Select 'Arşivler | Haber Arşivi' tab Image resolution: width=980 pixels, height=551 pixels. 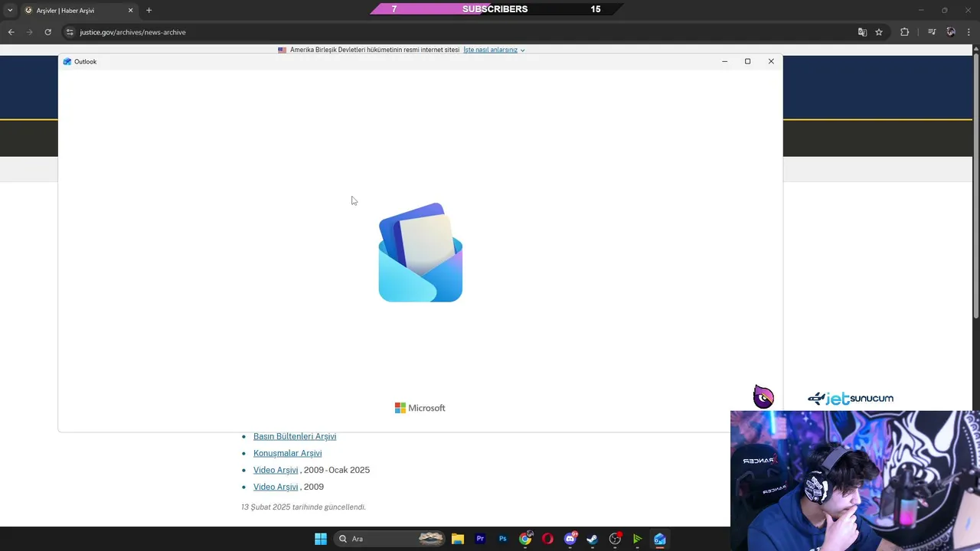(78, 11)
